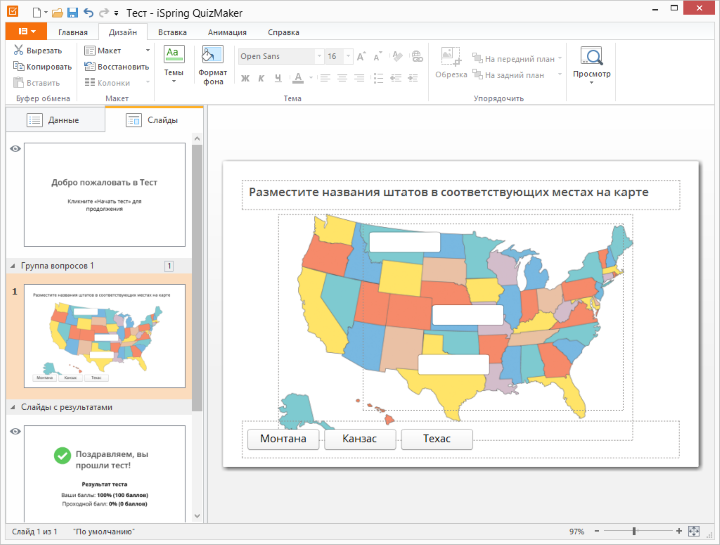Open the Вставка tab

(x=172, y=32)
